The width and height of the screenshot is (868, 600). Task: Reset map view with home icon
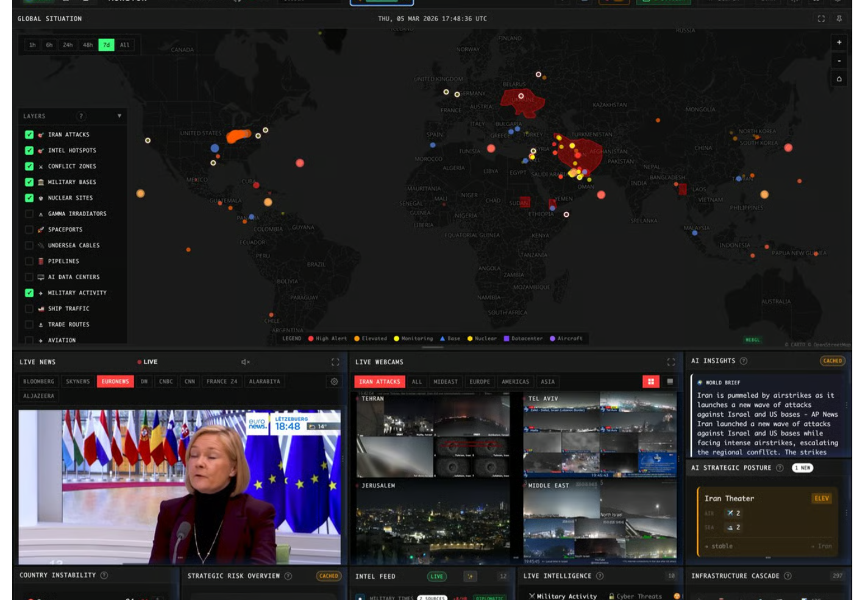point(839,79)
